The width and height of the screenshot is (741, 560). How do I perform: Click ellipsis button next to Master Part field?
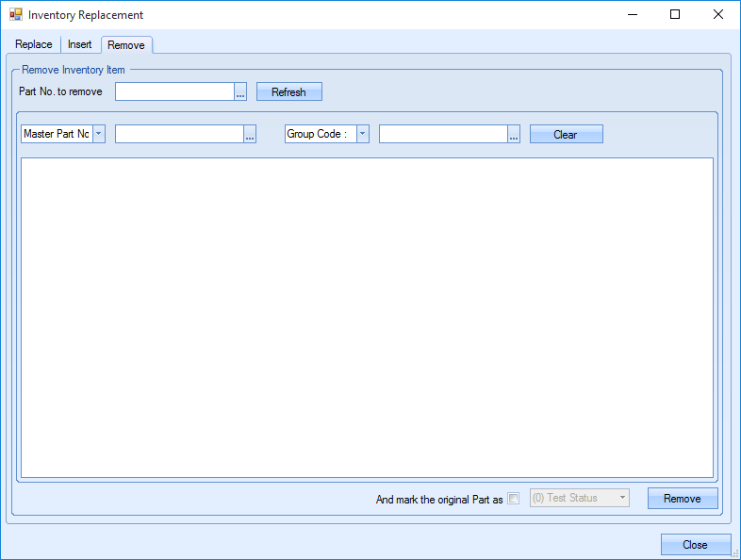click(x=250, y=135)
